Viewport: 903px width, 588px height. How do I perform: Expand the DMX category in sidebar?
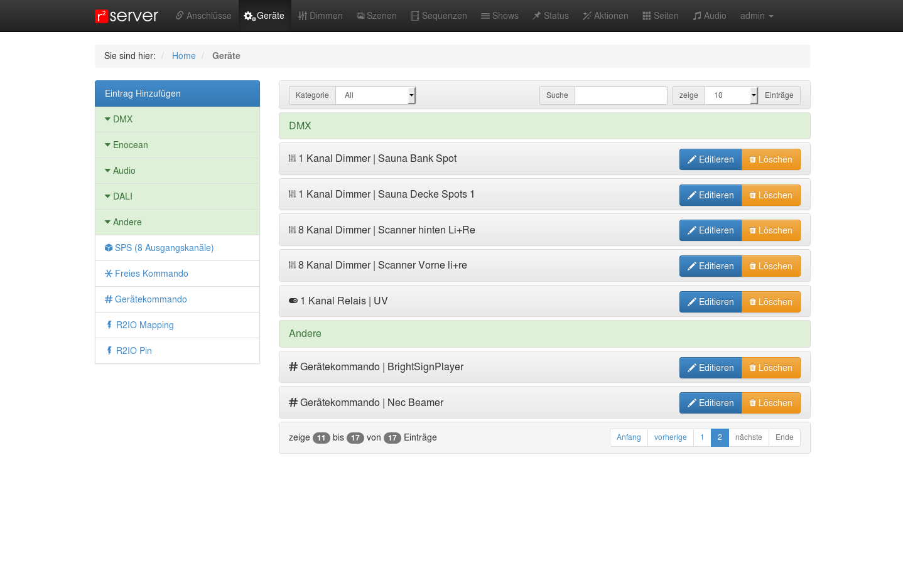tap(119, 119)
